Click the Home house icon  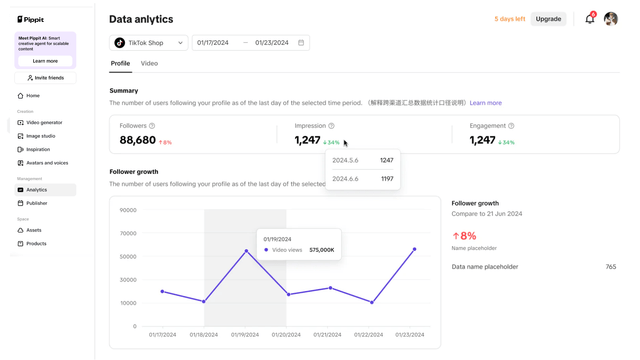tap(20, 96)
